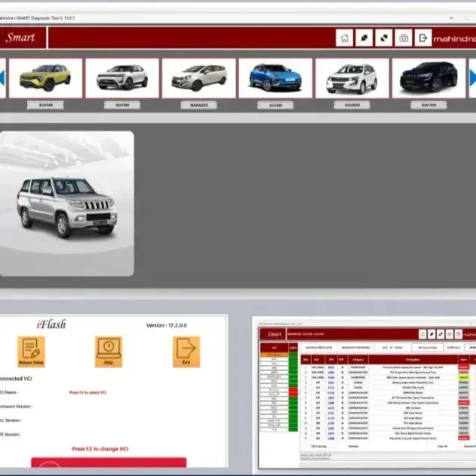Open iFlash Release Notes icon

[x=31, y=352]
